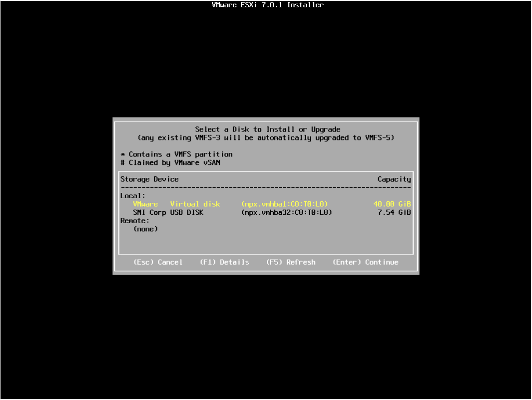Viewport: 532px width, 400px height.
Task: Select the SMI Corp USB DISK row
Action: [271, 213]
